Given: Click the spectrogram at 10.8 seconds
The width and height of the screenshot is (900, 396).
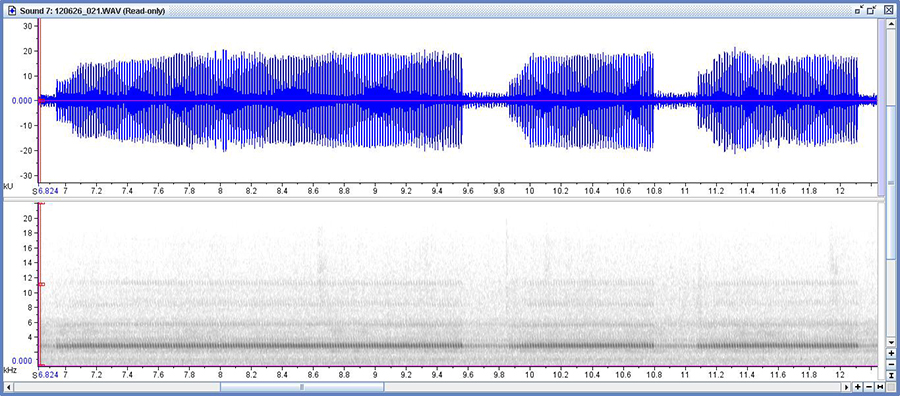Looking at the screenshot, I should (654, 284).
